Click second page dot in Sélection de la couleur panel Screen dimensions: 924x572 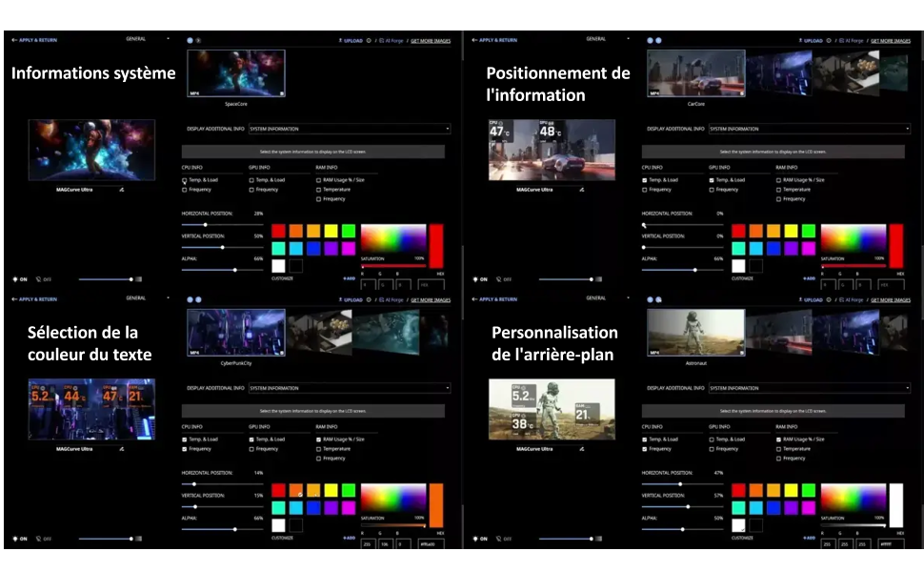(198, 300)
